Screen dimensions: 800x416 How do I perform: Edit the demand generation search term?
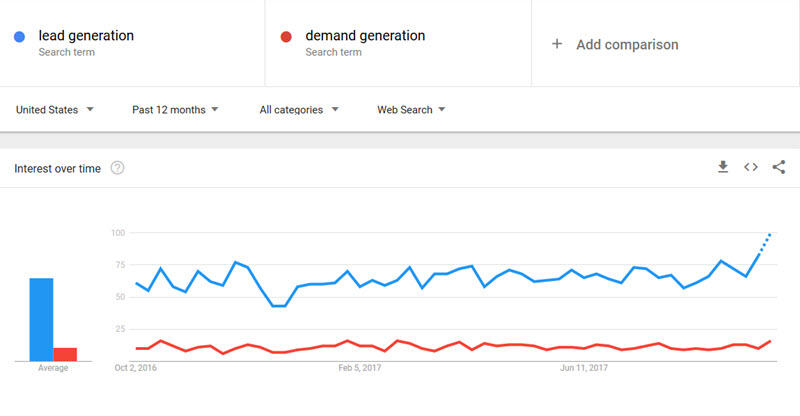(365, 36)
